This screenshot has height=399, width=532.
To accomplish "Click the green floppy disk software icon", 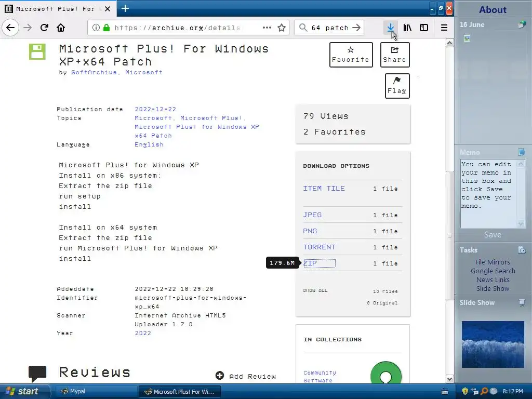I will point(37,51).
